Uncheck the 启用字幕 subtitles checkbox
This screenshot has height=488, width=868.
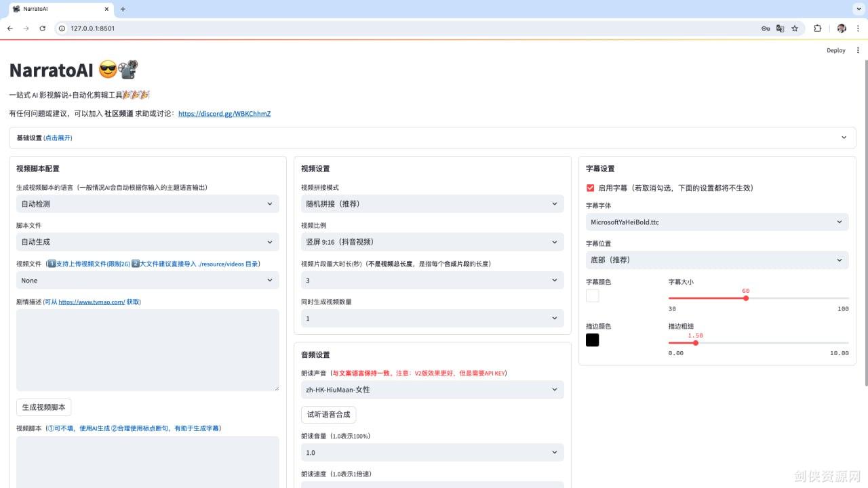point(589,188)
